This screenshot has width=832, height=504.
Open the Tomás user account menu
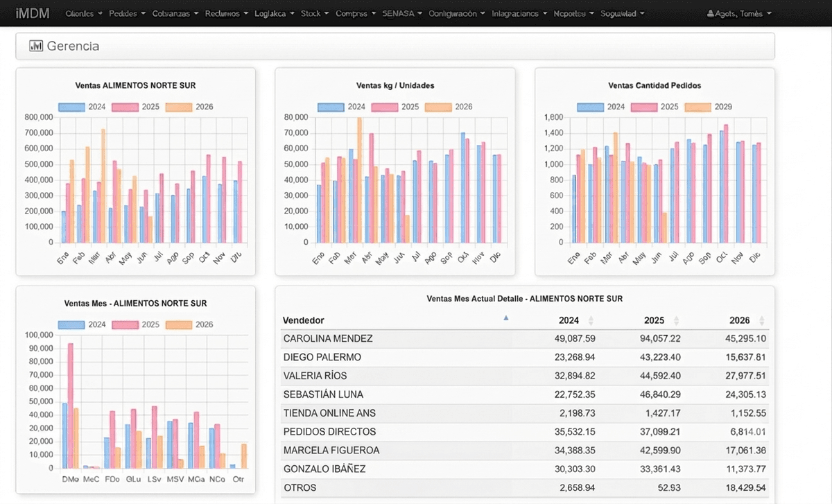click(x=738, y=14)
